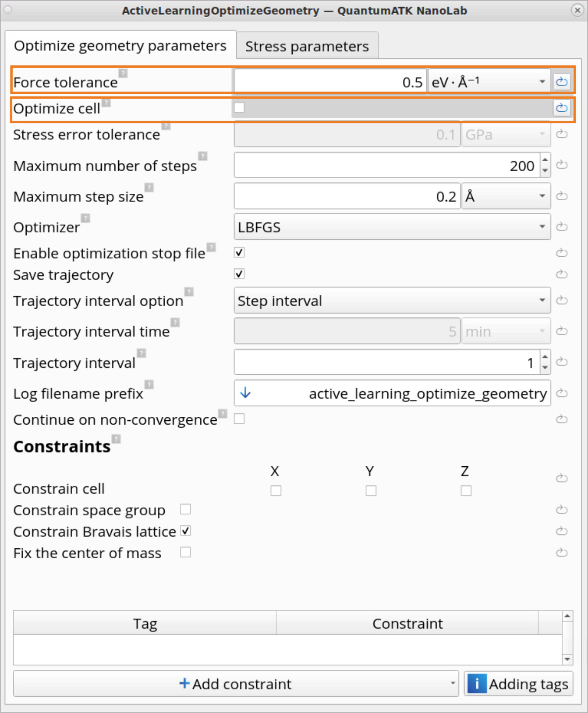Viewport: 588px width, 713px height.
Task: Reset Trajectory interval spinner value
Action: tap(562, 362)
